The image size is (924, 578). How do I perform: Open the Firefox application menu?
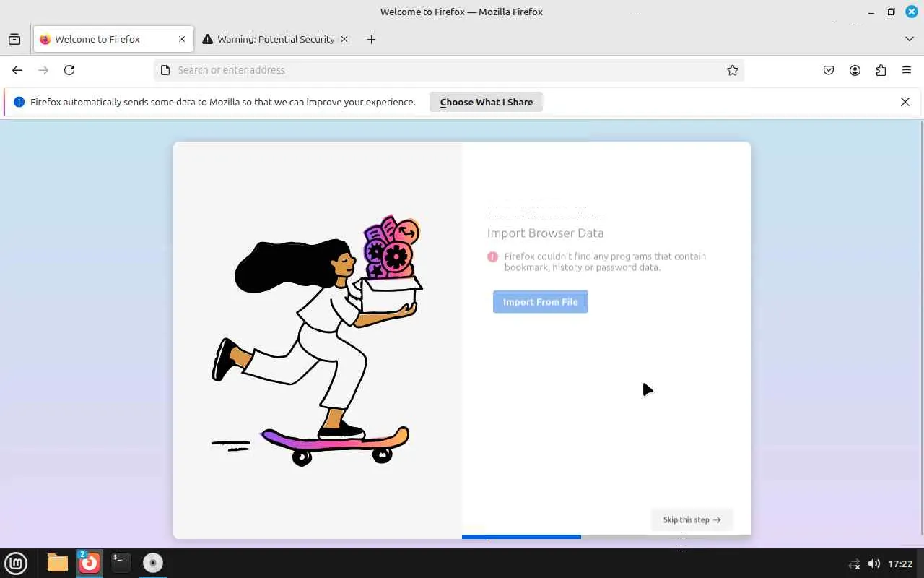click(907, 70)
